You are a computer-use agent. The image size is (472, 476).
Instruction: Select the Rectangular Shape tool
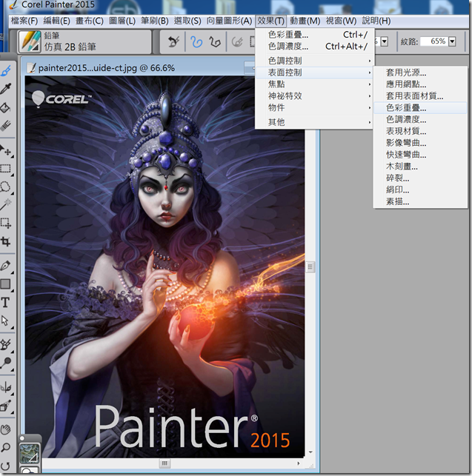6,284
